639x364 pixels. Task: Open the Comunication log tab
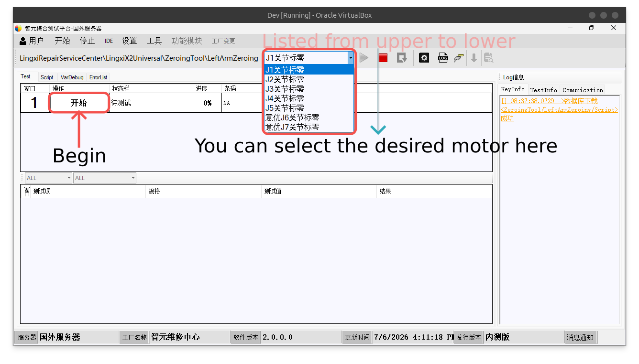[x=583, y=90]
